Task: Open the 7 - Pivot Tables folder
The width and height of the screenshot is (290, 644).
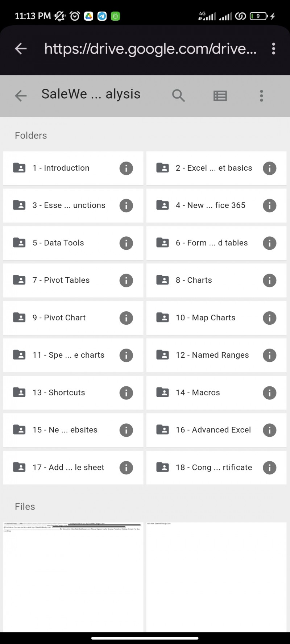Action: 61,280
